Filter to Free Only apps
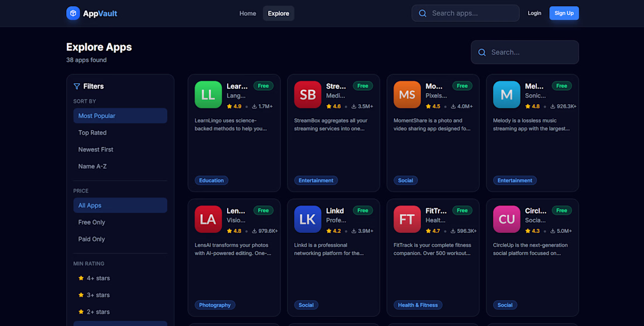This screenshot has height=326, width=644. point(121,222)
